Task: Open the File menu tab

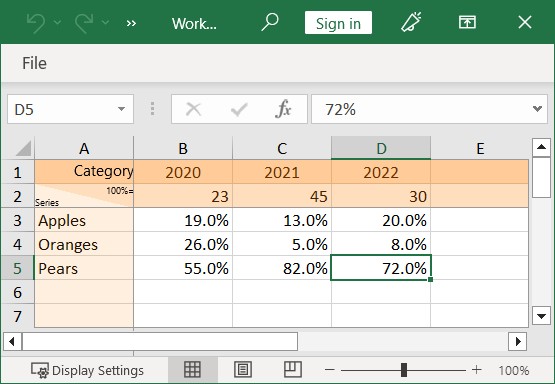Action: (34, 63)
